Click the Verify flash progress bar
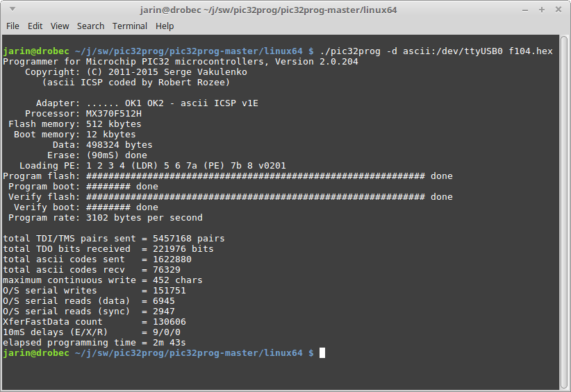The height and width of the screenshot is (392, 571). pos(255,197)
